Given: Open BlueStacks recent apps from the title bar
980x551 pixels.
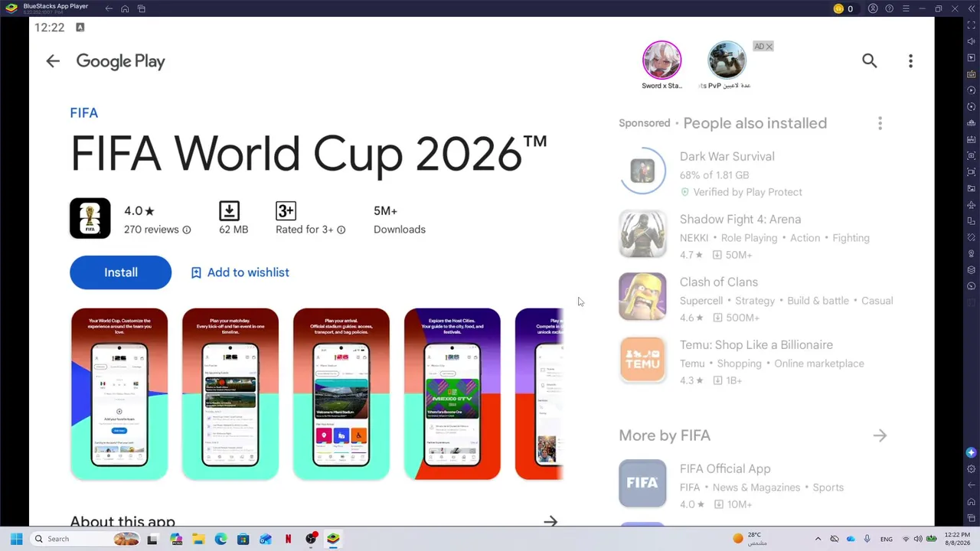Looking at the screenshot, I should point(142,8).
